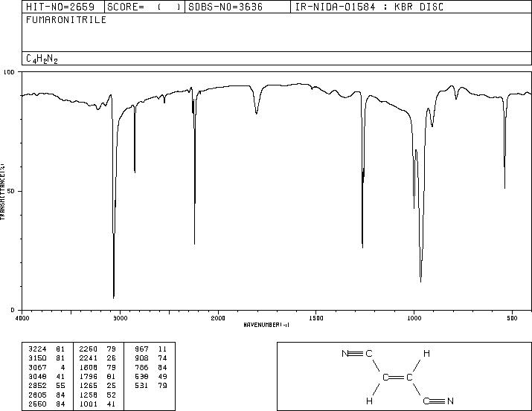Select the 3224 entry in the peak table
This screenshot has height=411, width=532.
[37, 349]
